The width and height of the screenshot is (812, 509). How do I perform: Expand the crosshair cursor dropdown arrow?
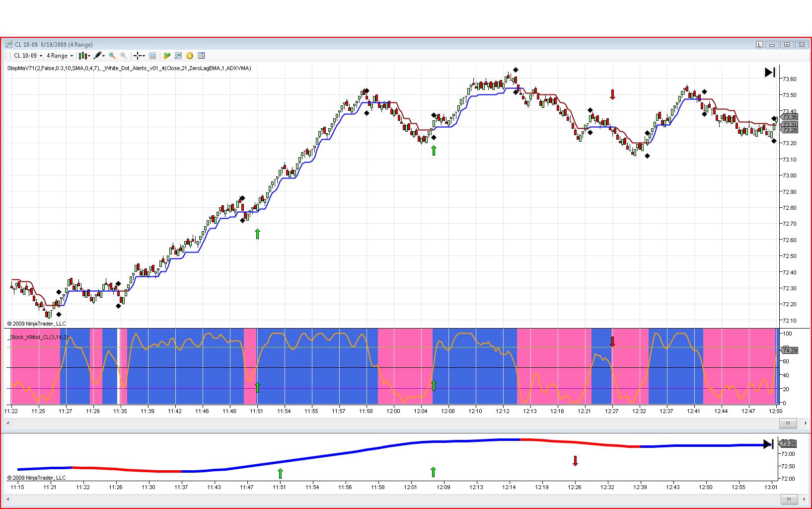pyautogui.click(x=144, y=56)
